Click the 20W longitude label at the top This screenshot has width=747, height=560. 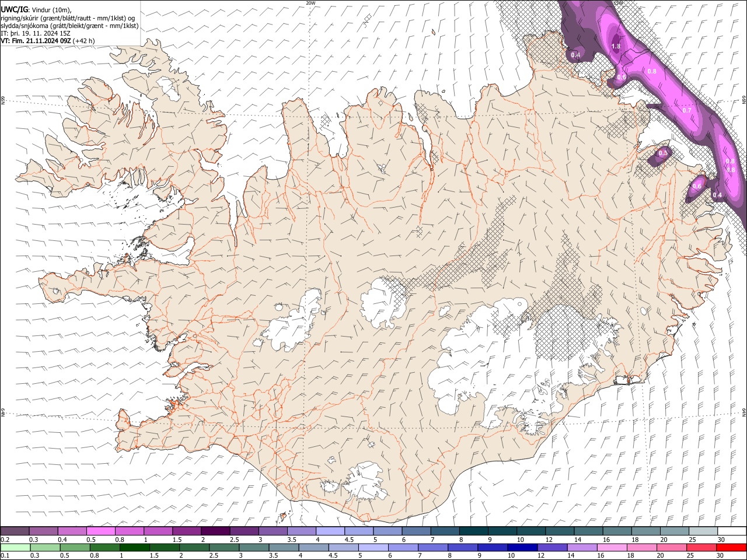coord(310,3)
